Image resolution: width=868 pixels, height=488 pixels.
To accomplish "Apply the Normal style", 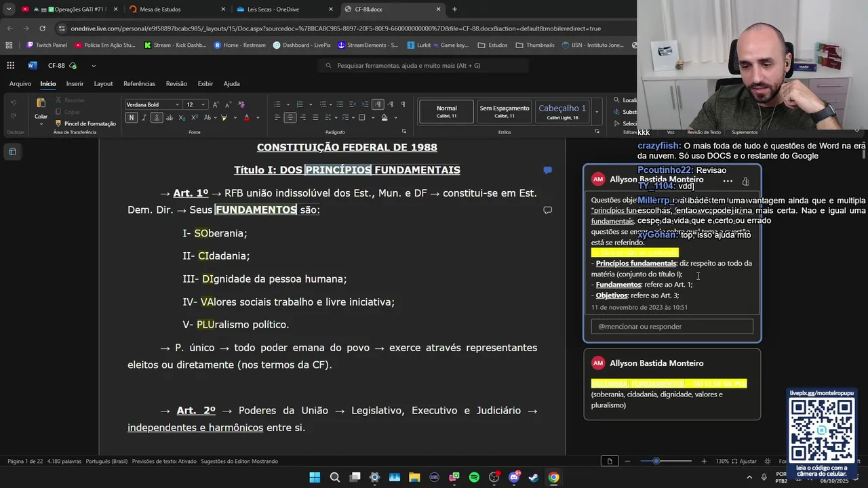I will pos(446,111).
